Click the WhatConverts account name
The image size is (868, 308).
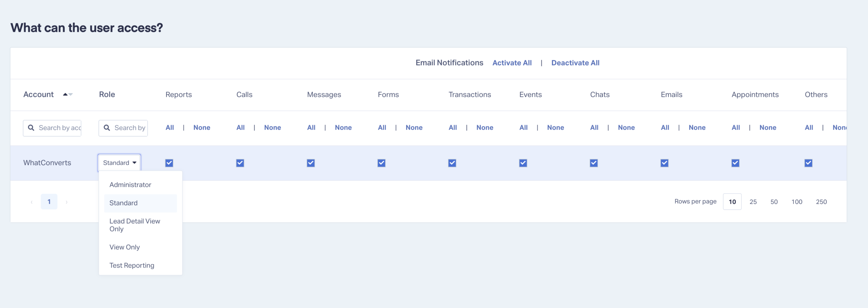[x=47, y=163]
